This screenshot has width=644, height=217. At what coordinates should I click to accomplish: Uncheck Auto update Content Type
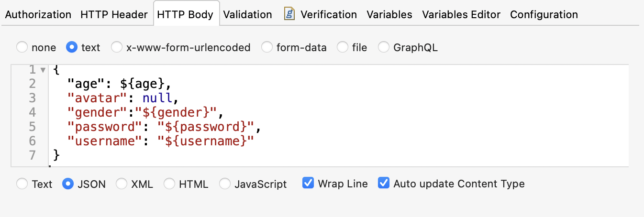point(384,184)
